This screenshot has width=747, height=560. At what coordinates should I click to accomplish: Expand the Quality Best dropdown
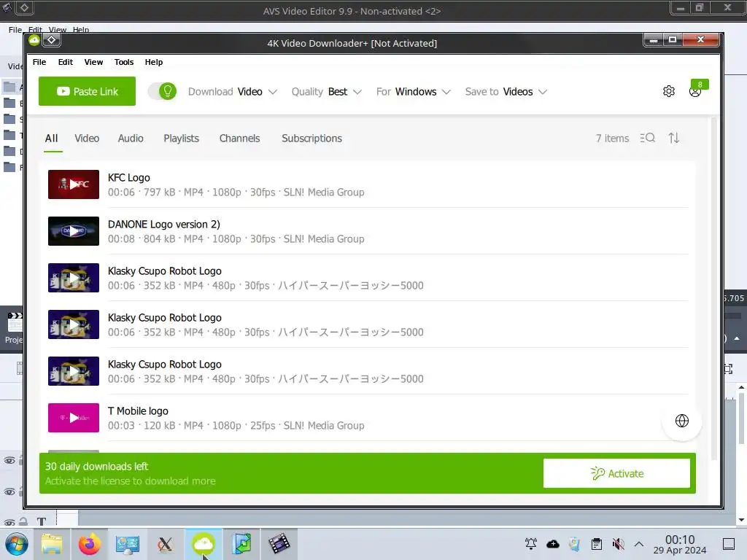pyautogui.click(x=326, y=91)
